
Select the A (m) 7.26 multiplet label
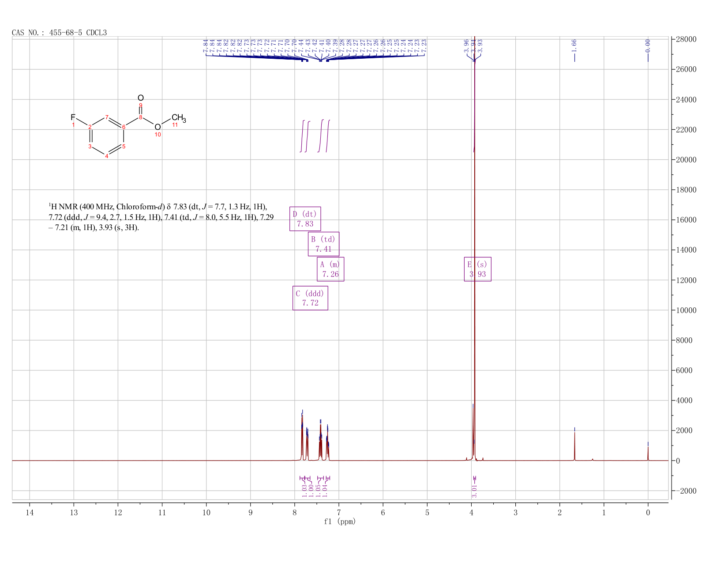click(330, 269)
